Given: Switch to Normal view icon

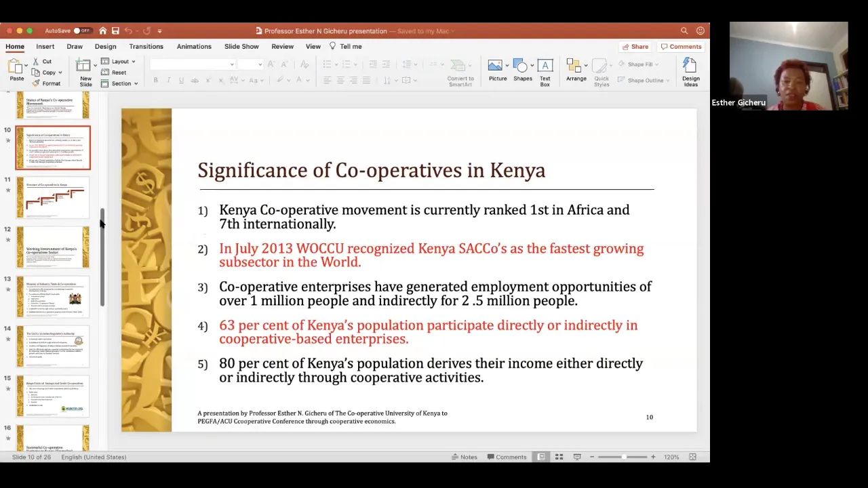Looking at the screenshot, I should coord(541,457).
